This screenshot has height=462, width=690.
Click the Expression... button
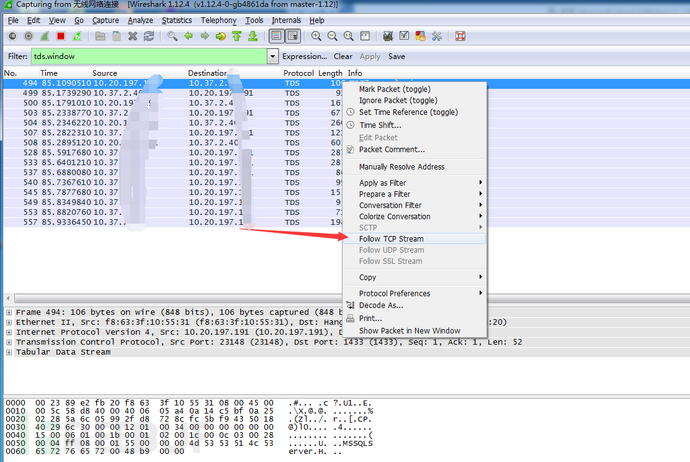click(305, 56)
